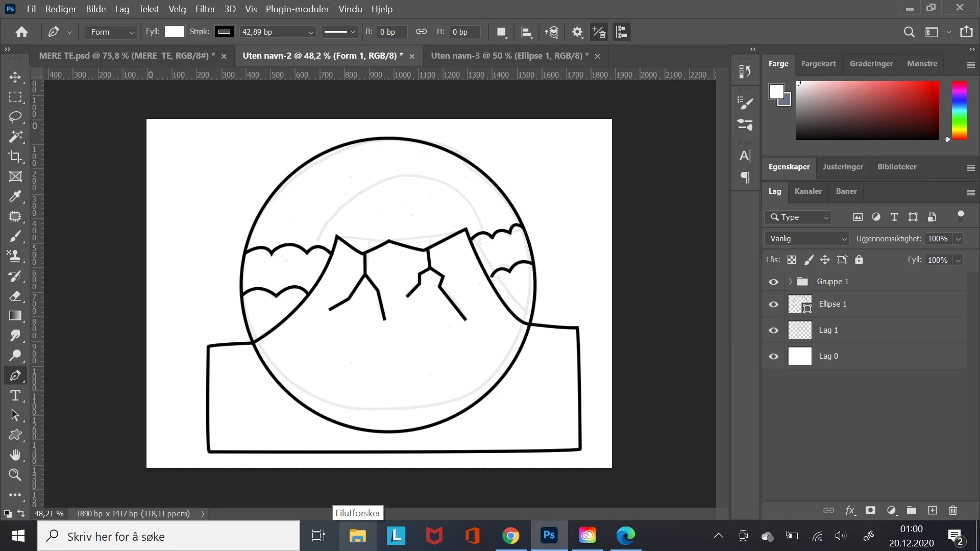This screenshot has height=551, width=980.
Task: Open the Filter menu
Action: [x=205, y=9]
